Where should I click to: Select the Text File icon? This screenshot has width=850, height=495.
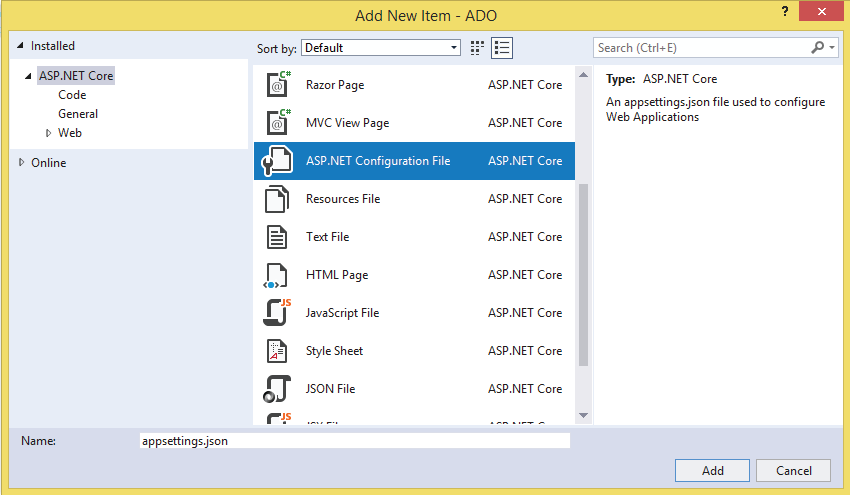(277, 237)
